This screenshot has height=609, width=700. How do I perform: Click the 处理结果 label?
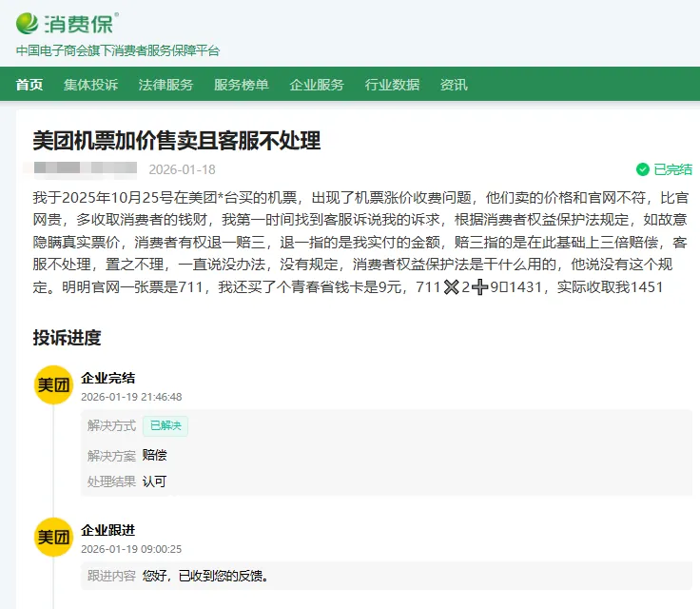111,481
